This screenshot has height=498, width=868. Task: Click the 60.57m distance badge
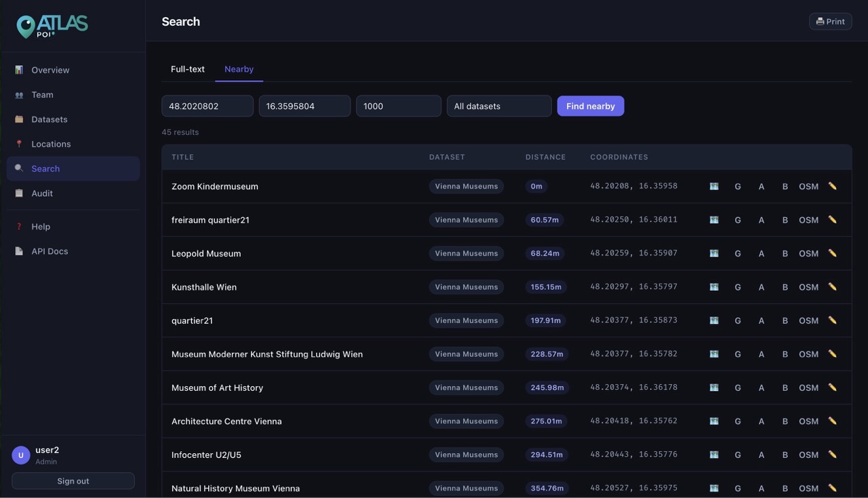[x=545, y=220]
